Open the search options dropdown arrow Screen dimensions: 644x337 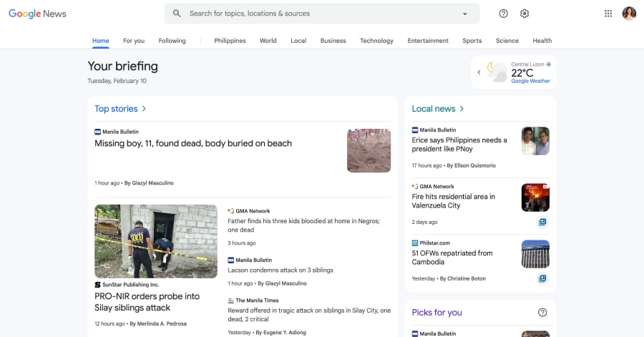(465, 14)
